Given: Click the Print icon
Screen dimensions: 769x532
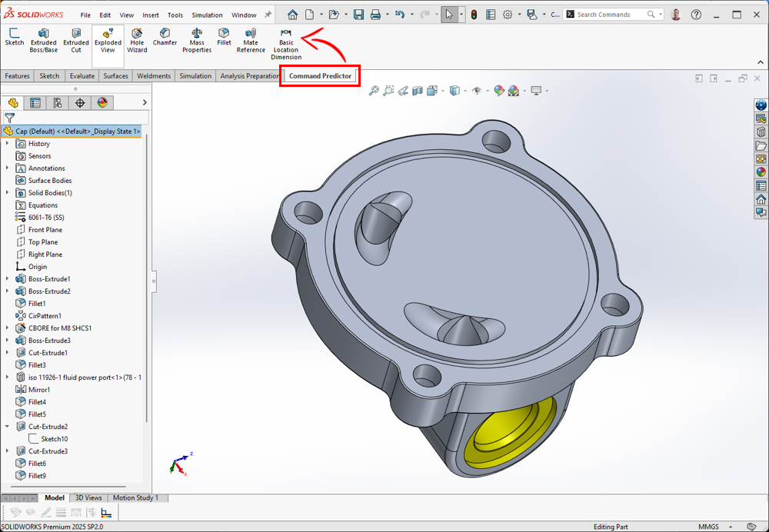Looking at the screenshot, I should pyautogui.click(x=376, y=15).
